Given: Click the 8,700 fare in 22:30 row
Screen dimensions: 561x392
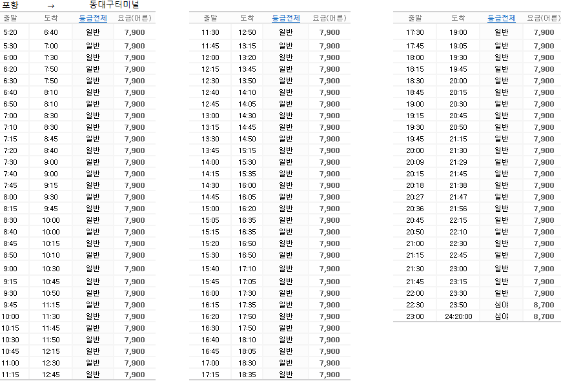Looking at the screenshot, I should (544, 305).
